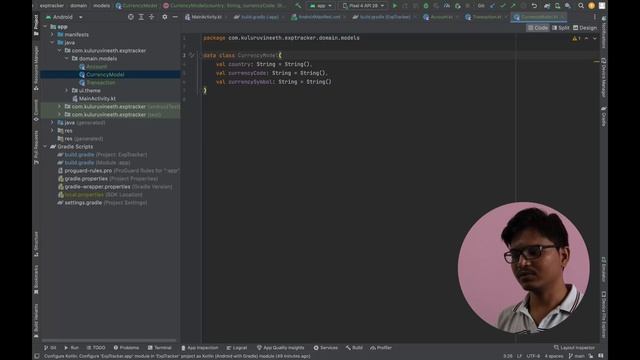Toggle the Build Variants side panel

[x=36, y=320]
